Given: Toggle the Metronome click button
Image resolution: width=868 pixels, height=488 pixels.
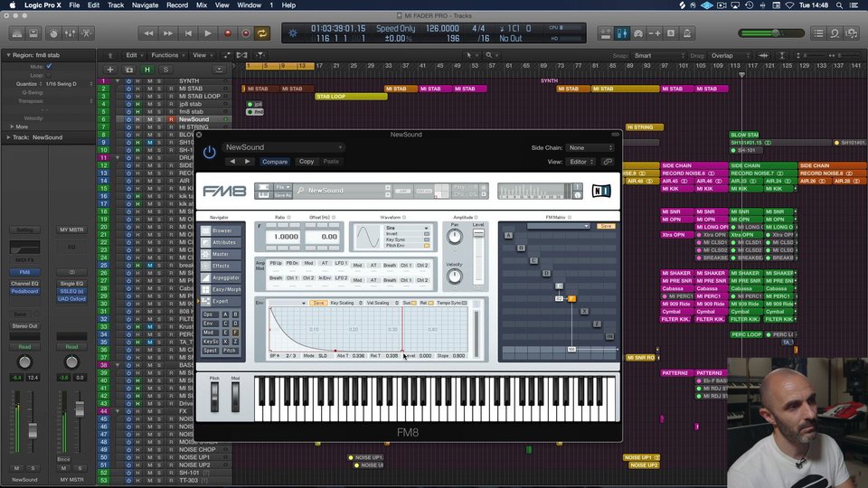Looking at the screenshot, I should pyautogui.click(x=687, y=33).
